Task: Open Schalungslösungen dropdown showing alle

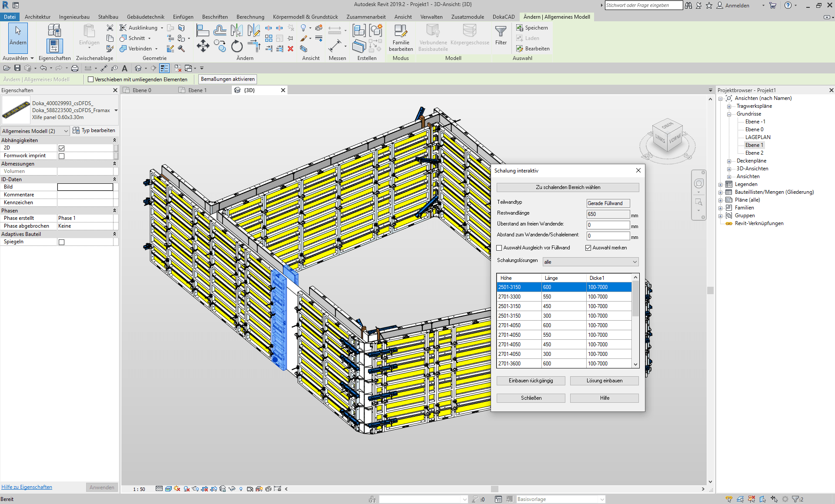Action: [x=591, y=262]
